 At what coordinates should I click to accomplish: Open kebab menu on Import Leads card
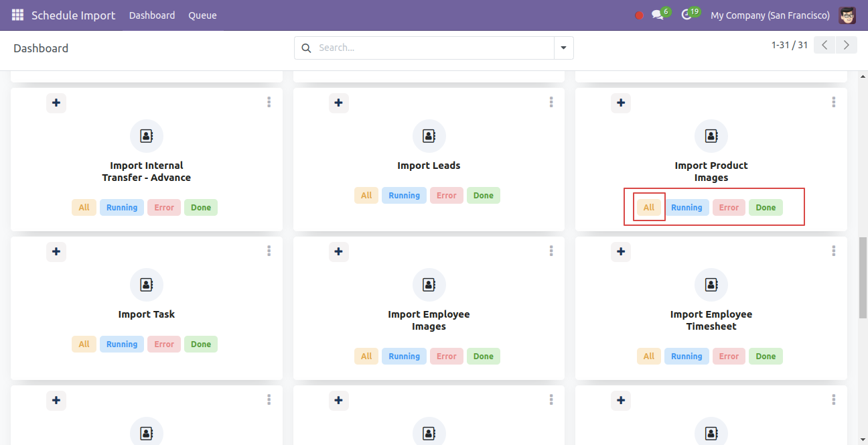(551, 102)
